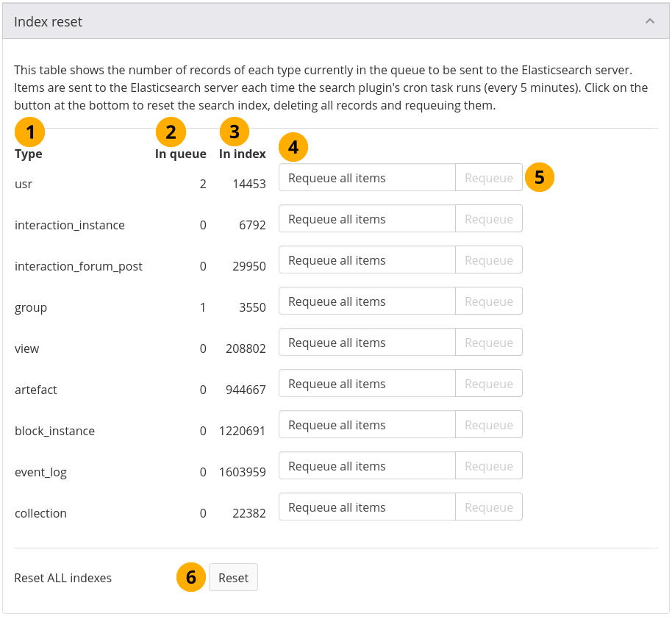Open requeue dropdown for artefact row
This screenshot has height=619, width=672.
367,384
